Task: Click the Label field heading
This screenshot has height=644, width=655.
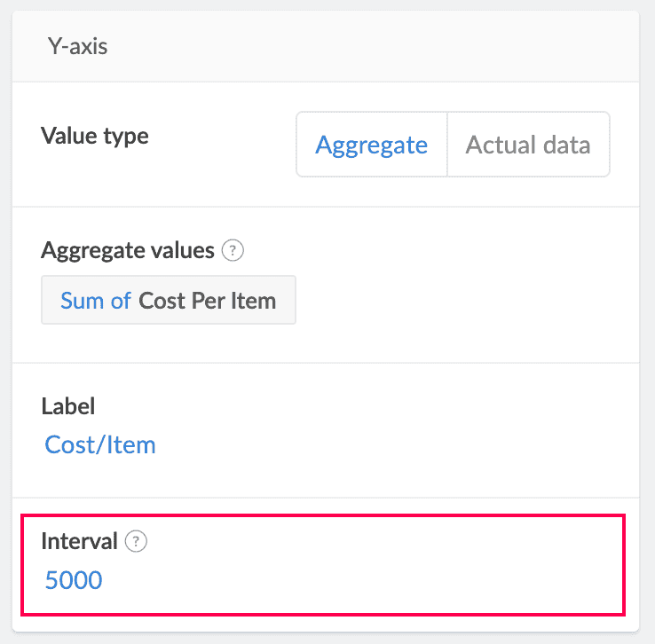Action: 68,406
